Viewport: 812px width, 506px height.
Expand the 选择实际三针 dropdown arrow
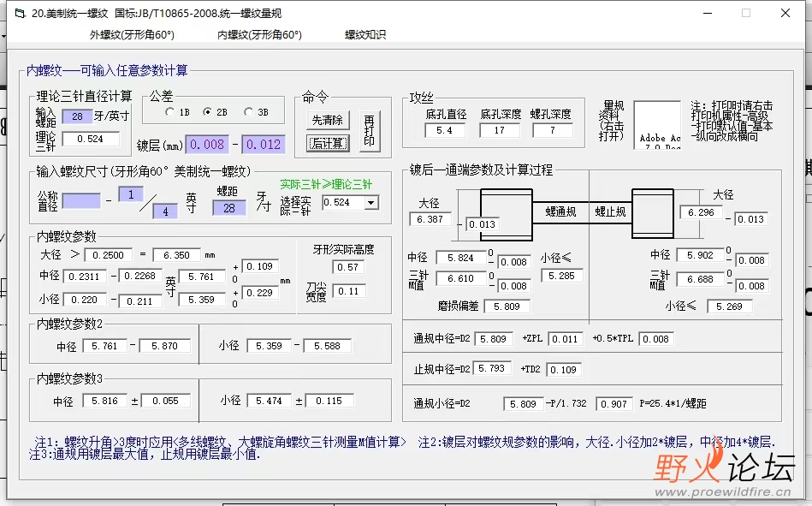click(x=370, y=203)
